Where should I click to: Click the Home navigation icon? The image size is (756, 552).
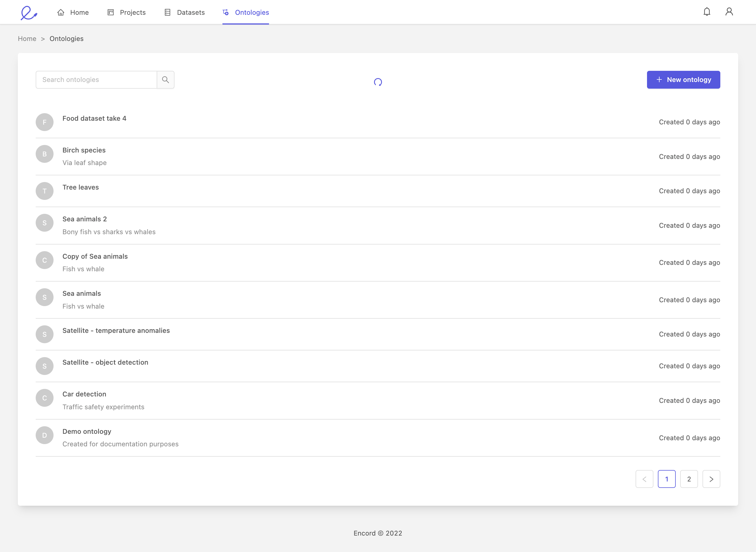pyautogui.click(x=60, y=12)
